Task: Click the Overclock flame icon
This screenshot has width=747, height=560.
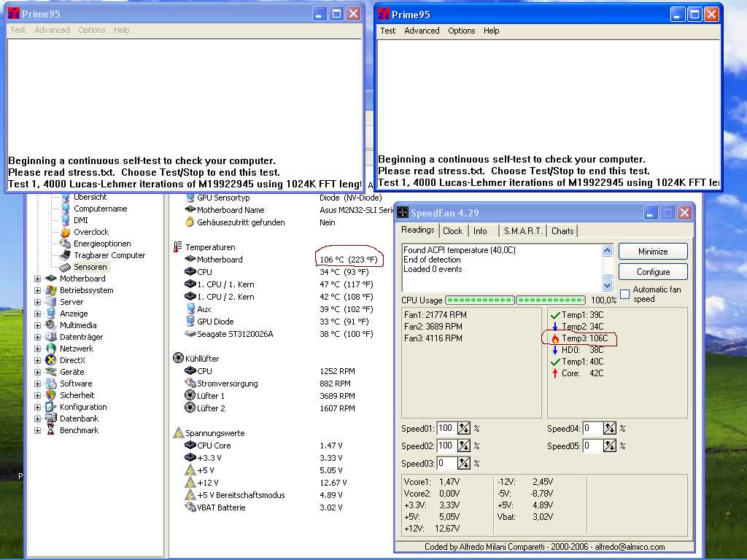Action: coord(65,232)
